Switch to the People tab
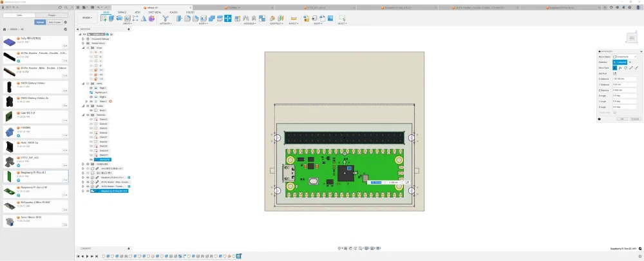644x261 pixels. coord(51,14)
